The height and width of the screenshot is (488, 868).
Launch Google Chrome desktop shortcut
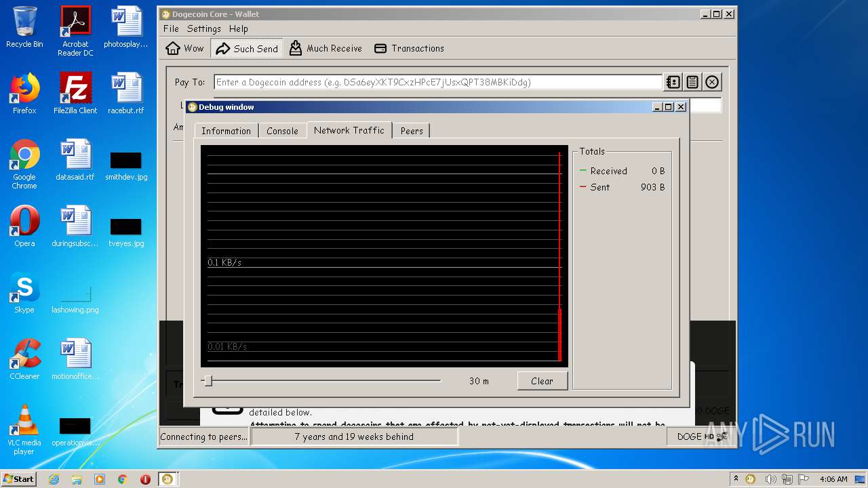(x=24, y=165)
